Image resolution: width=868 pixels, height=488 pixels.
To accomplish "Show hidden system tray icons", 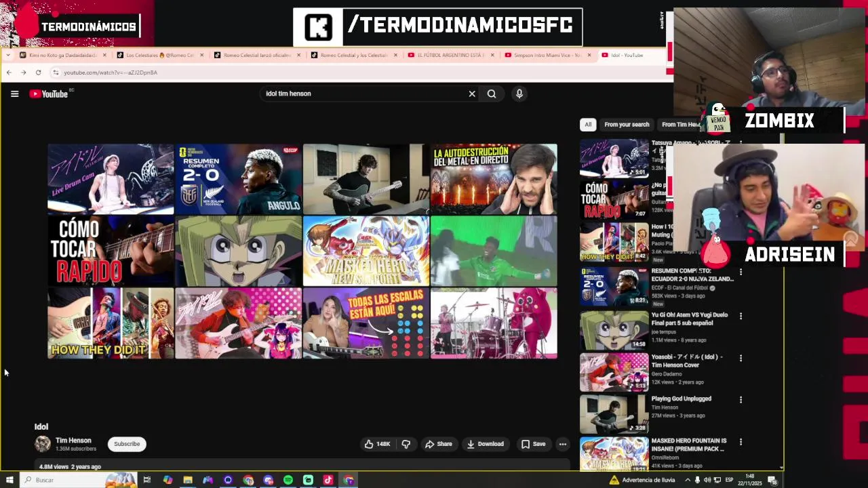I will [688, 480].
